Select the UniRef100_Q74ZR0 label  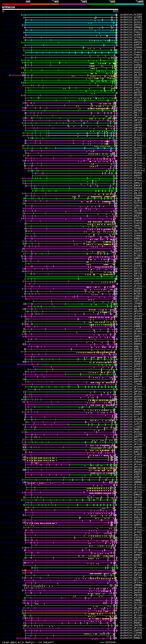coord(131,520)
